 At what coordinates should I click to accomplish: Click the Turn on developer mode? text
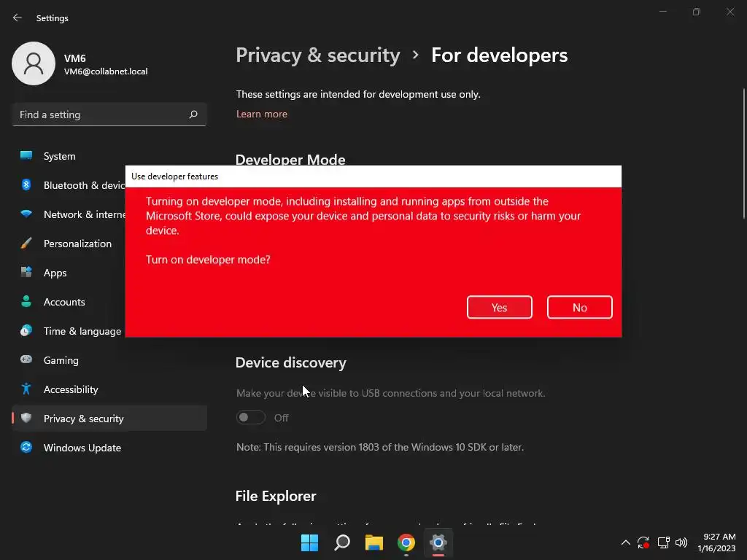point(208,260)
